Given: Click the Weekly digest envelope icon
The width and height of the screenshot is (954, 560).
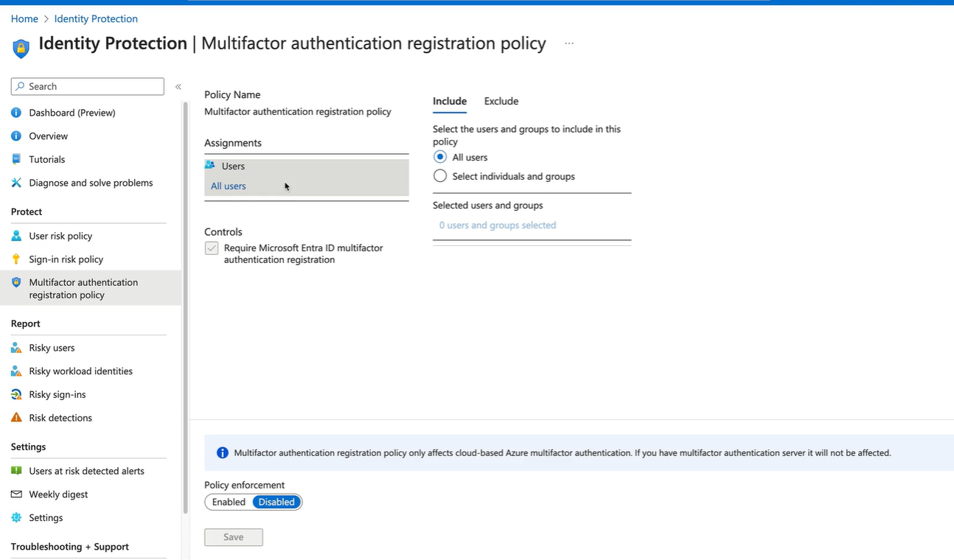Looking at the screenshot, I should 16,494.
